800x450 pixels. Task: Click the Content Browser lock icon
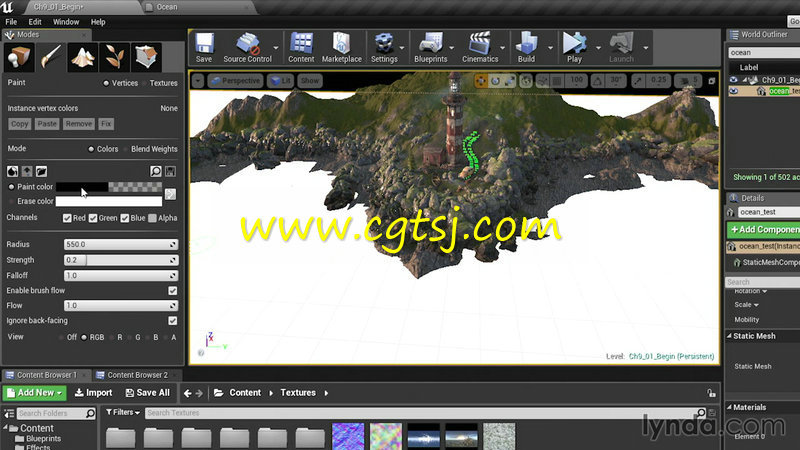pyautogui.click(x=711, y=393)
